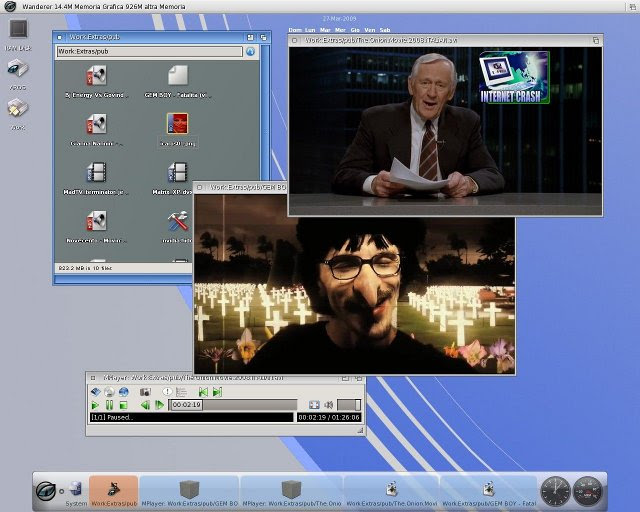Mute audio with MPlayer speaker icon
Image resolution: width=640 pixels, height=512 pixels.
point(329,405)
